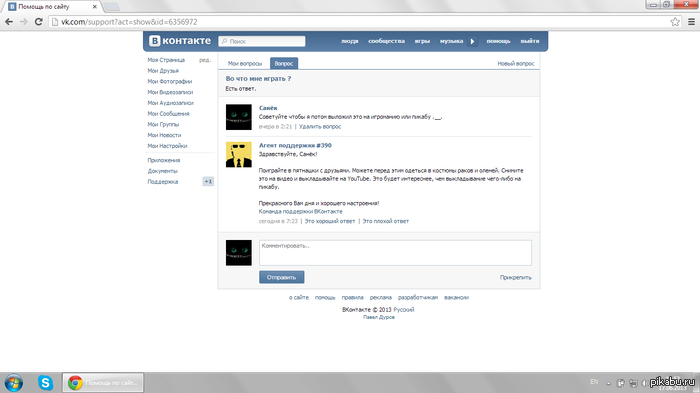700x393 pixels.
Task: Open Агент поддержки #390 avatar
Action: (x=239, y=155)
